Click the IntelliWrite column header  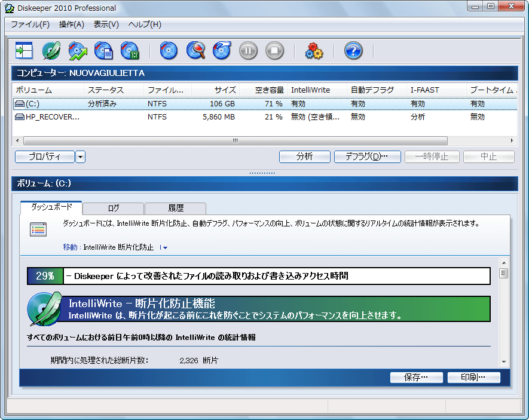click(317, 90)
